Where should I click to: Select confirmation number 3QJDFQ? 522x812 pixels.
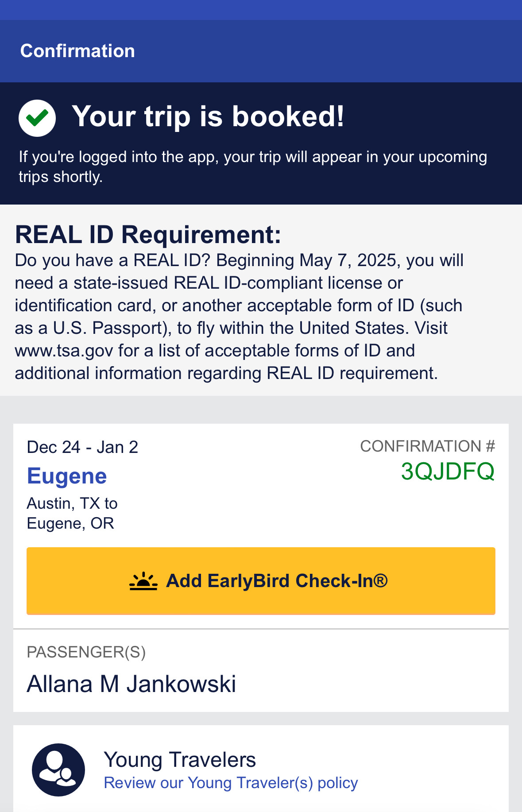448,471
